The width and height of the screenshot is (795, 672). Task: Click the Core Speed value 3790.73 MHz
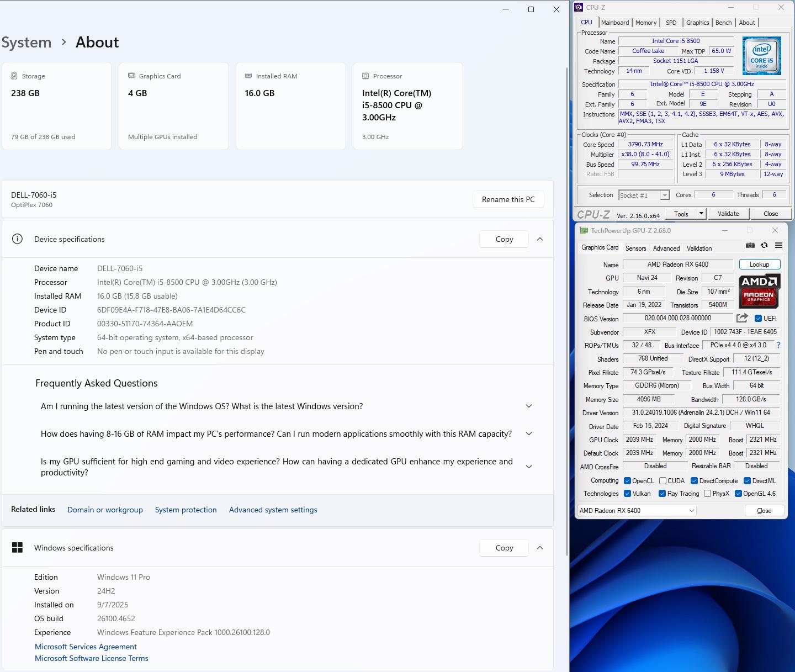click(645, 144)
